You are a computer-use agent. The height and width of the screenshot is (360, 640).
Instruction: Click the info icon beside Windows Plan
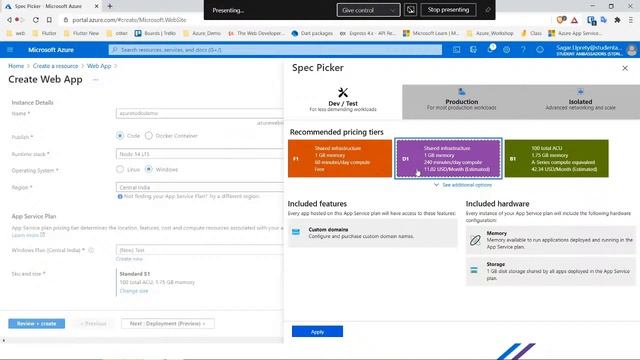coord(91,250)
